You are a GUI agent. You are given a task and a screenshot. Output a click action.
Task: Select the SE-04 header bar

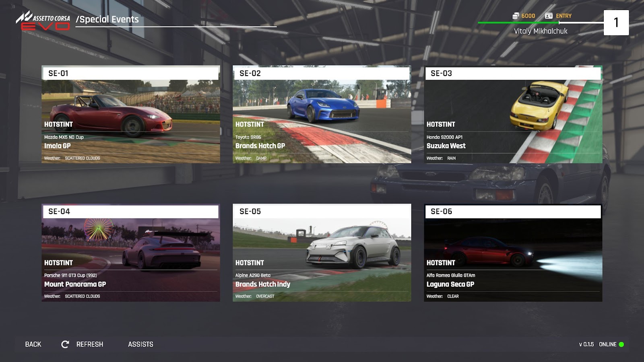coord(131,212)
